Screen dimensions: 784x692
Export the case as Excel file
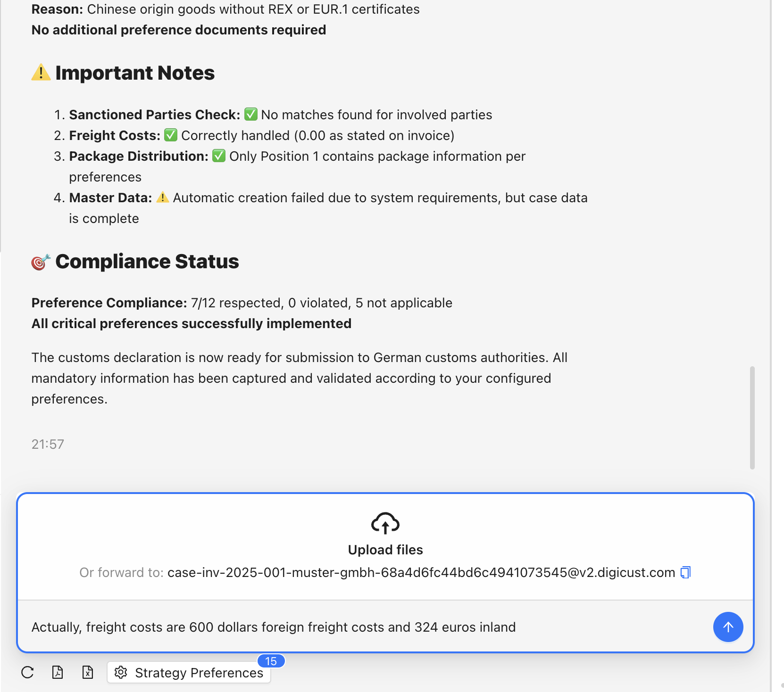point(88,672)
